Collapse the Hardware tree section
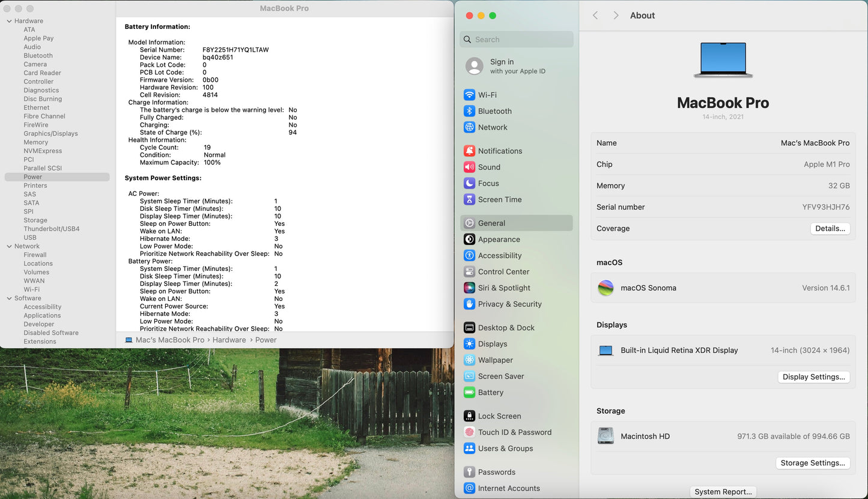 9,21
